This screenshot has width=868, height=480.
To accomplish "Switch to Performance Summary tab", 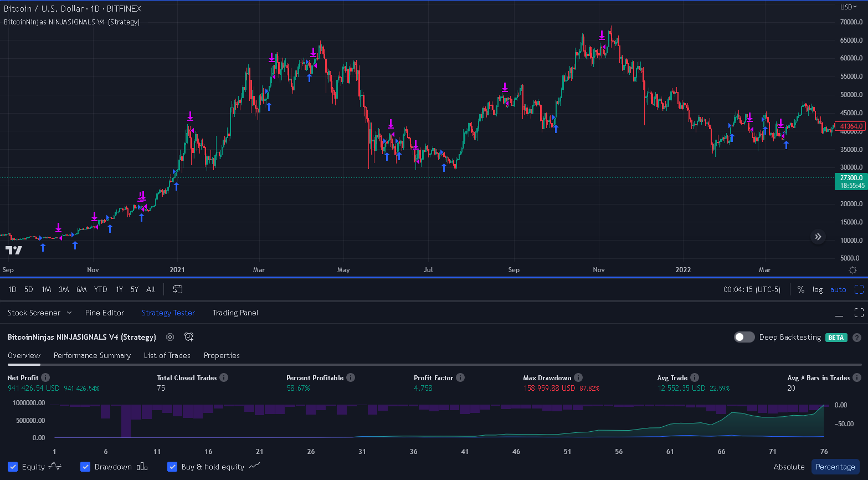I will tap(92, 355).
